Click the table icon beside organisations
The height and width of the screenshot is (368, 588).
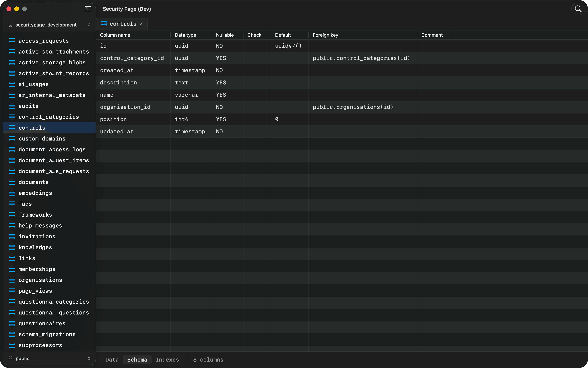[12, 280]
